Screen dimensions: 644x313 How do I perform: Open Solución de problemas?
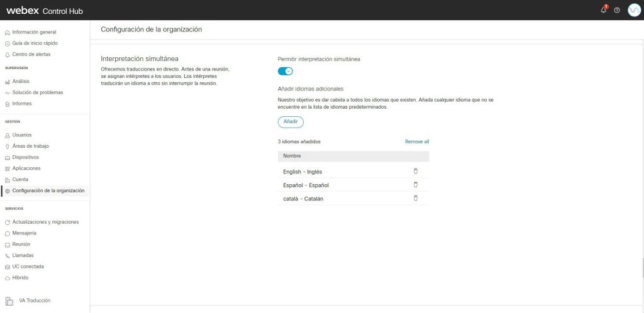38,92
